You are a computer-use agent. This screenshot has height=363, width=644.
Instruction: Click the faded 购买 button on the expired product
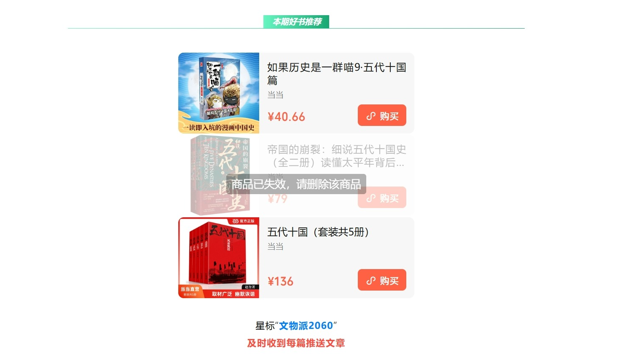coord(382,198)
